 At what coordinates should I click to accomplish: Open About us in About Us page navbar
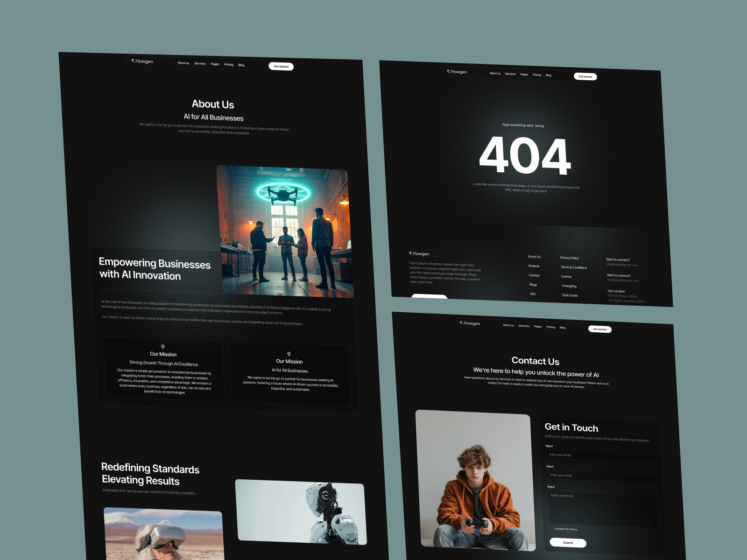(183, 63)
